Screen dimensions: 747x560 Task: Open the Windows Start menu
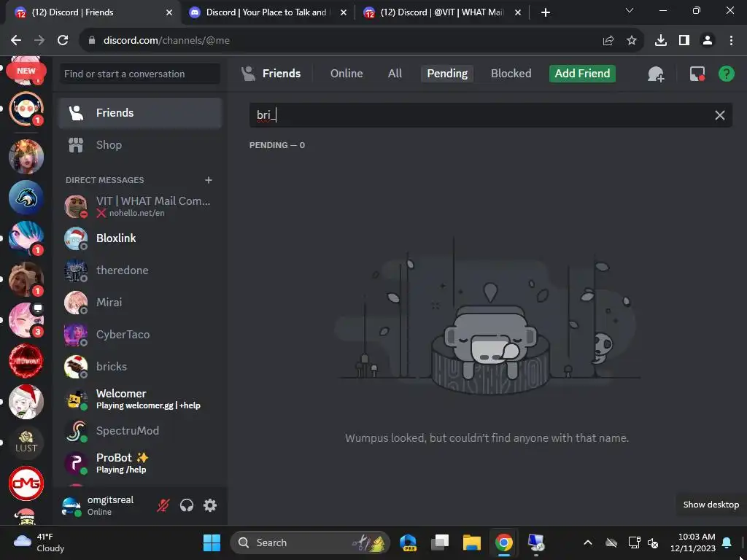click(x=212, y=542)
